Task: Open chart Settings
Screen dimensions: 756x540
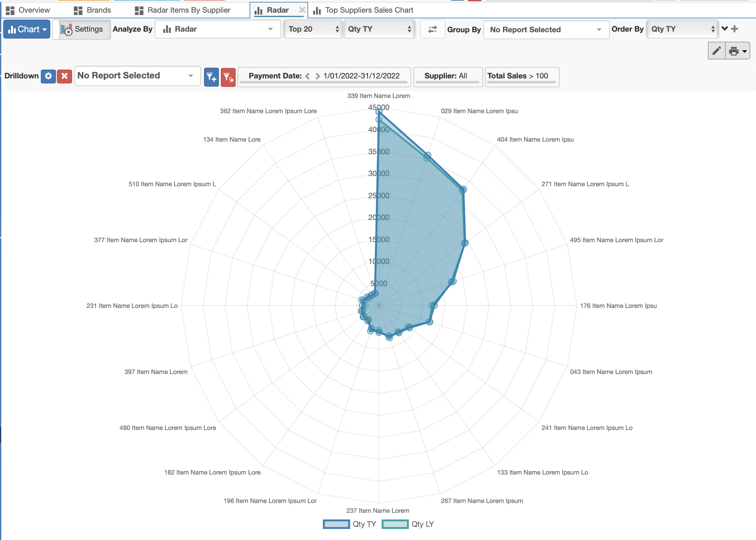Action: [82, 29]
